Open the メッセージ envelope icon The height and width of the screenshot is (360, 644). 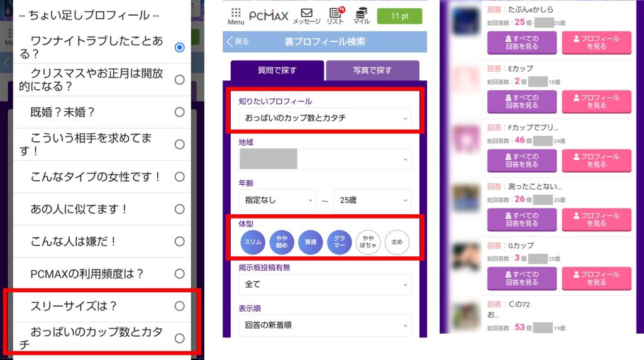click(306, 16)
